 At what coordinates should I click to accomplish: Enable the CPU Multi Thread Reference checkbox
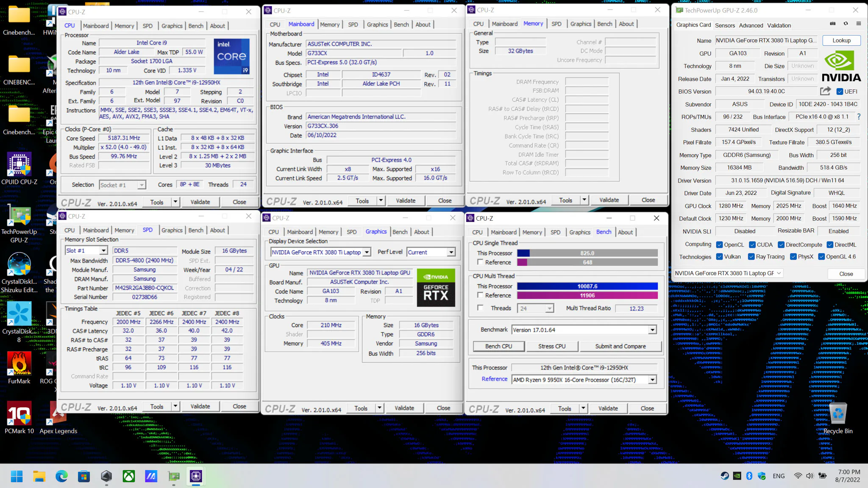point(480,295)
